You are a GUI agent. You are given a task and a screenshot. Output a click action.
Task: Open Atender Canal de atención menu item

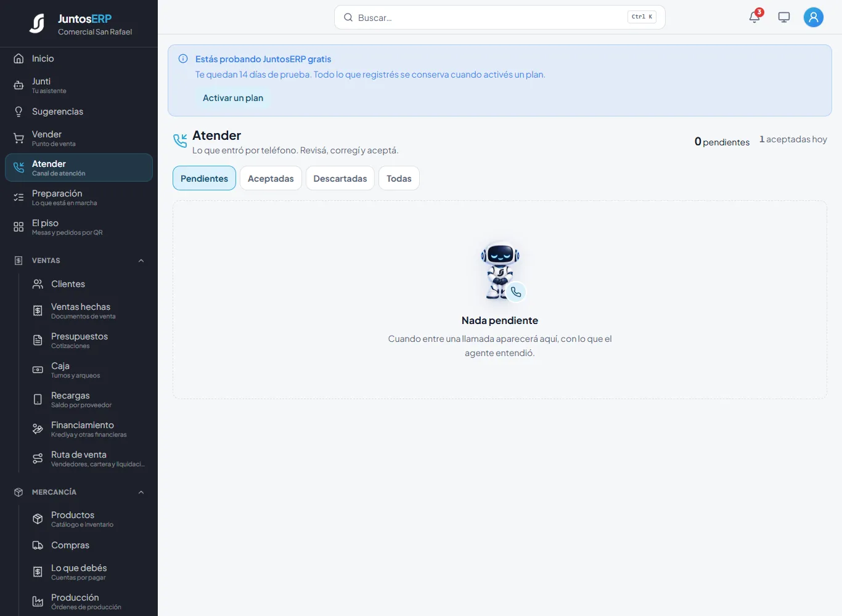point(79,168)
